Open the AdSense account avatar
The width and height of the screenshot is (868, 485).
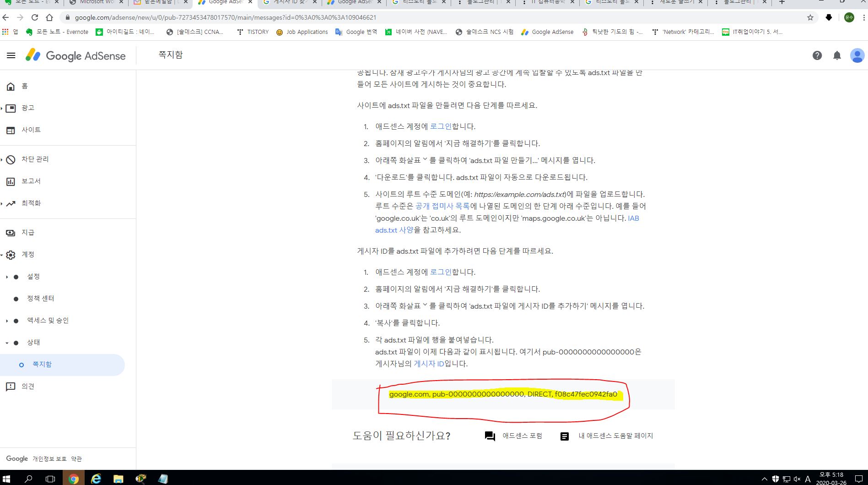tap(857, 55)
